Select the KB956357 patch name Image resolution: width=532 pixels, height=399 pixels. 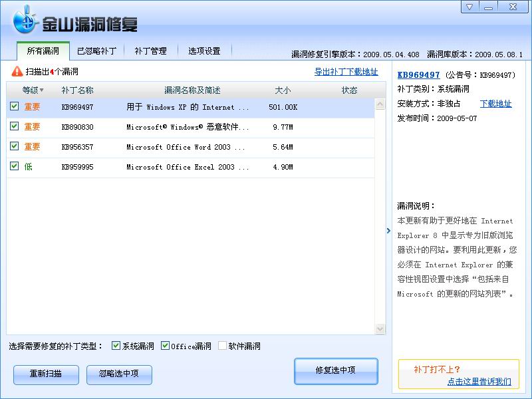[x=77, y=147]
